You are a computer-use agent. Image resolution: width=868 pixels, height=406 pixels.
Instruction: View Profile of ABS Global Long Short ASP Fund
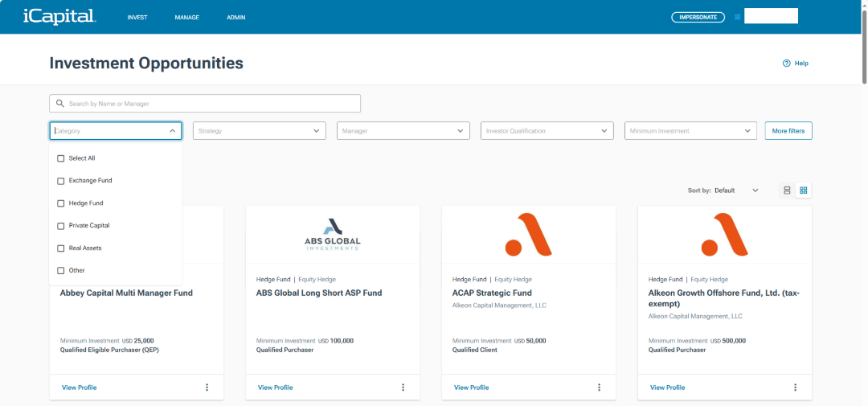coord(275,388)
